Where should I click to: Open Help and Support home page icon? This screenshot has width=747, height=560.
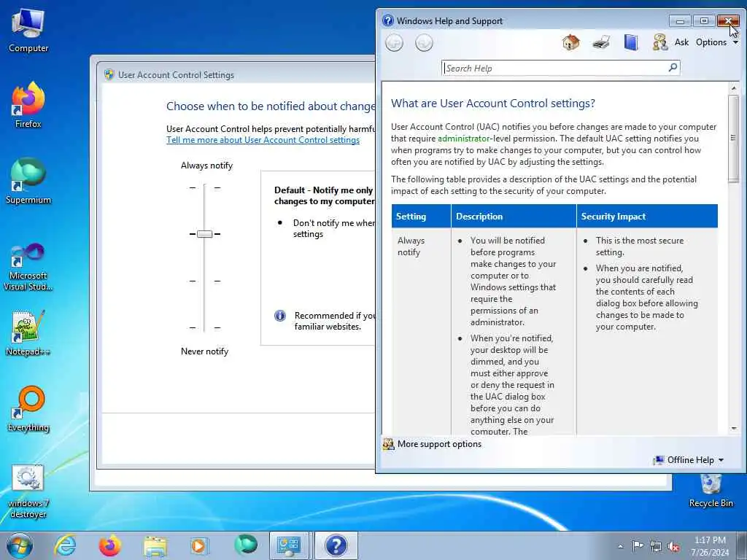click(x=570, y=42)
